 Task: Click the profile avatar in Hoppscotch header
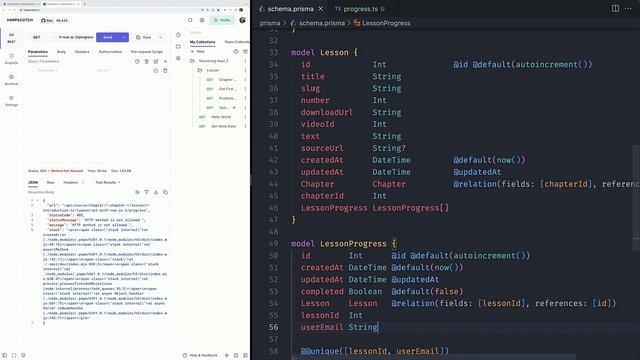pos(242,20)
